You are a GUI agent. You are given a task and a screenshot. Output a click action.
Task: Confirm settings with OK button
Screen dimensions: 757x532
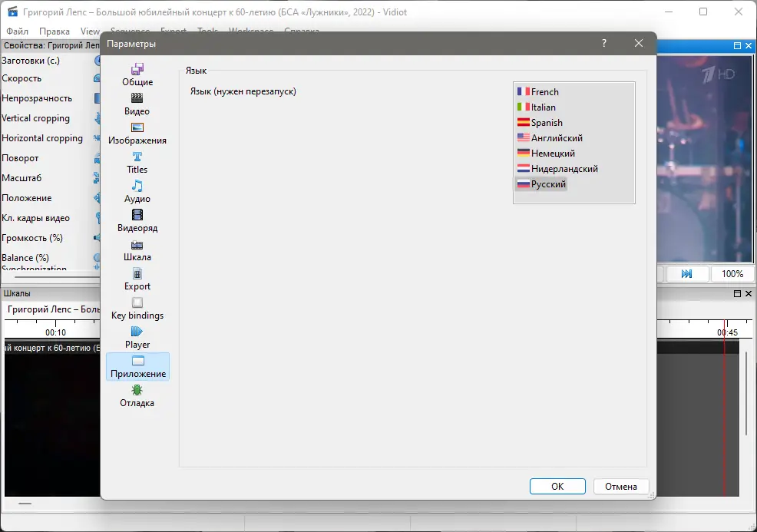coord(557,486)
